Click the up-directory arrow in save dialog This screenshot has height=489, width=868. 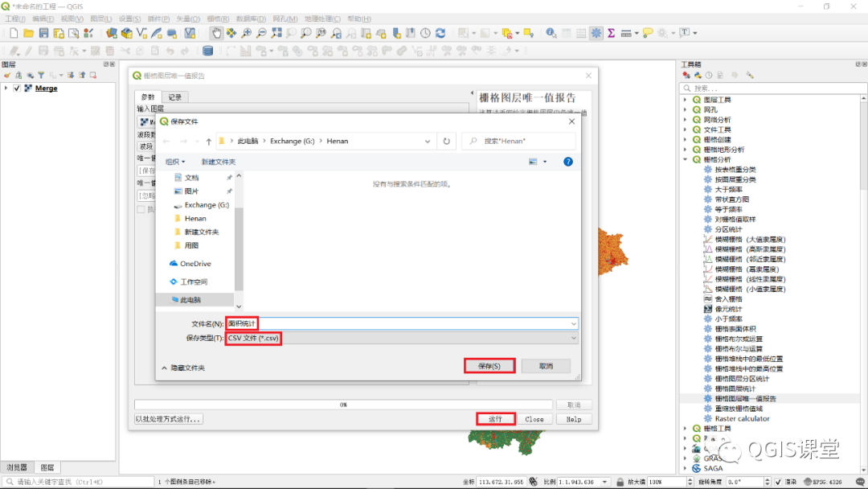(209, 142)
